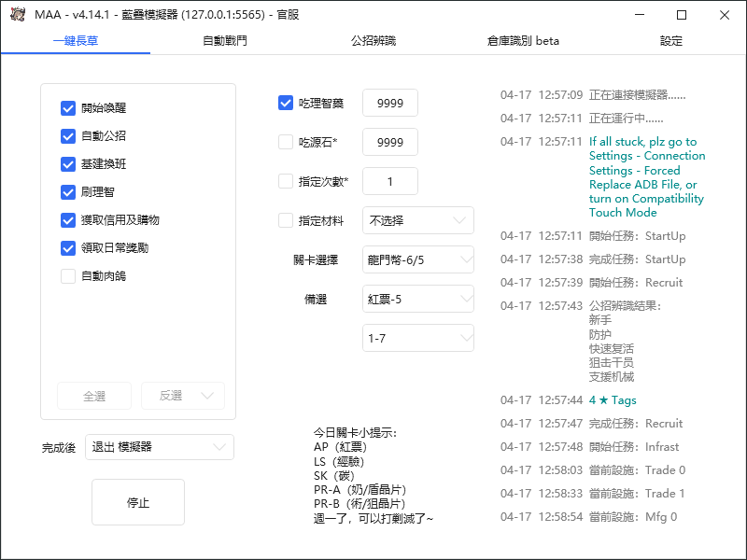Click the 全選 button

[94, 396]
